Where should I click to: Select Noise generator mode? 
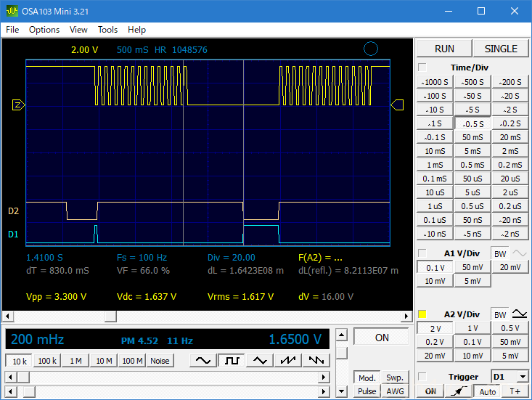click(160, 361)
